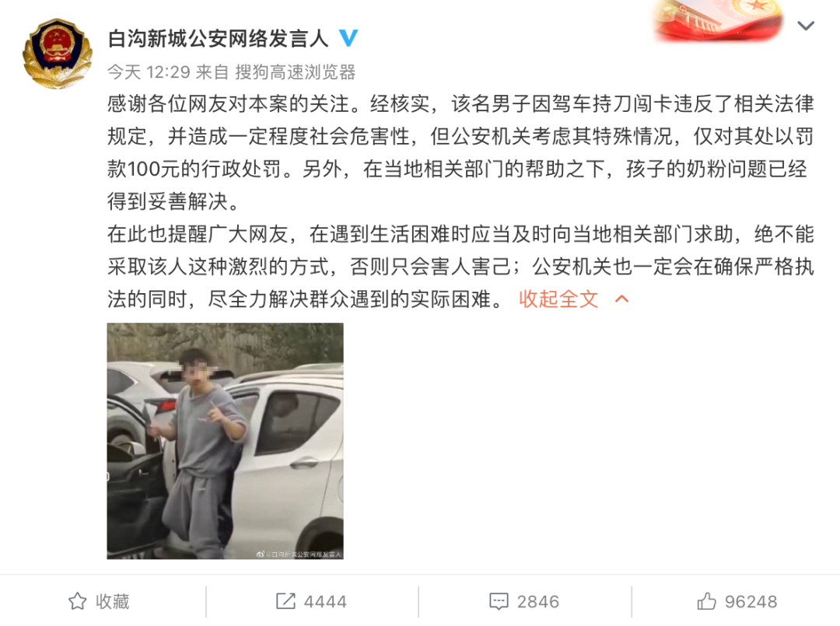This screenshot has height=626, width=840.
Task: Open the attached photo thumbnail
Action: (x=225, y=441)
